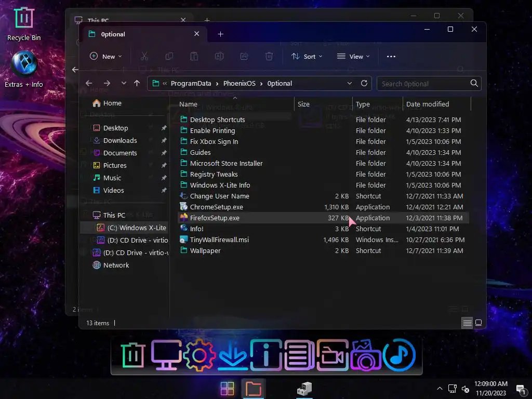Viewport: 532px width, 399px height.
Task: Select the Registry Tweaks folder
Action: tap(323, 174)
